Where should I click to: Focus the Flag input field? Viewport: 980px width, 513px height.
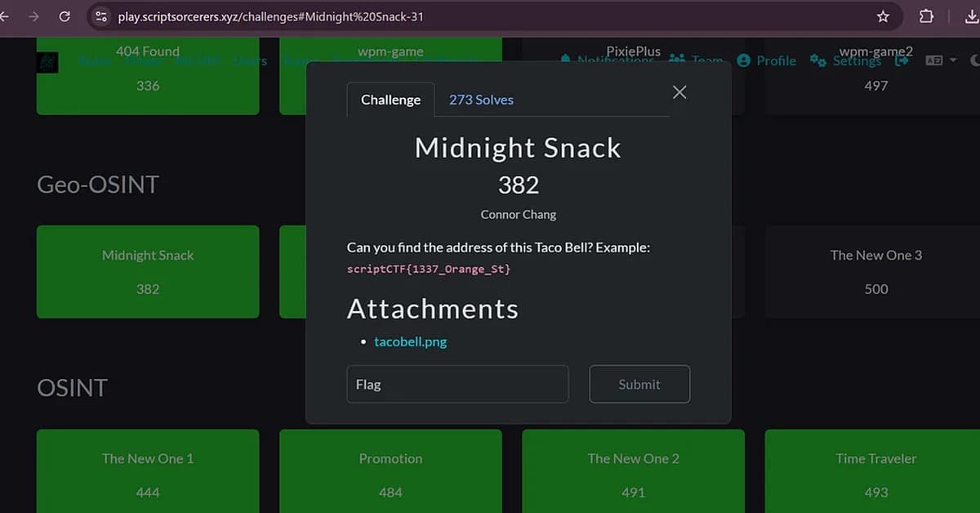tap(457, 384)
